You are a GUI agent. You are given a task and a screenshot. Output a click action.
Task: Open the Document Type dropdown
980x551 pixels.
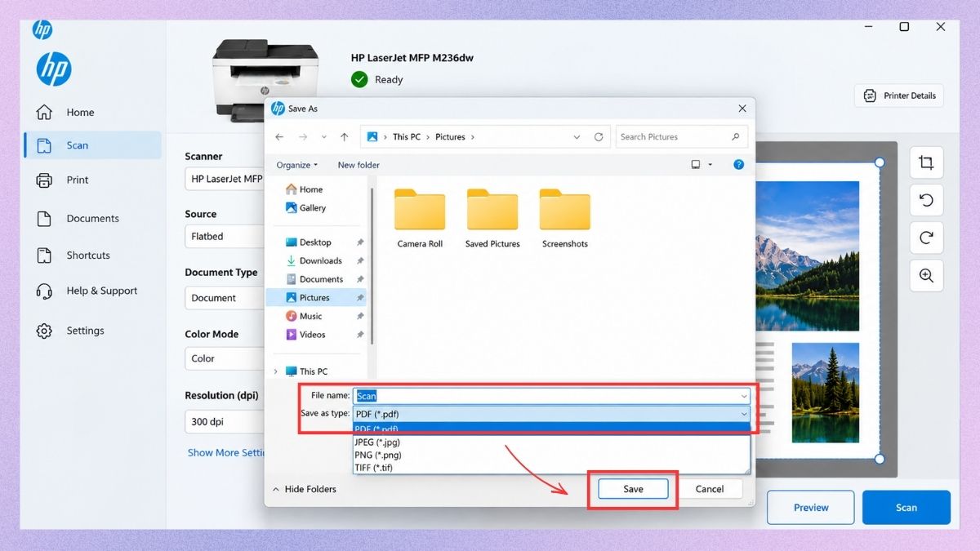point(224,298)
